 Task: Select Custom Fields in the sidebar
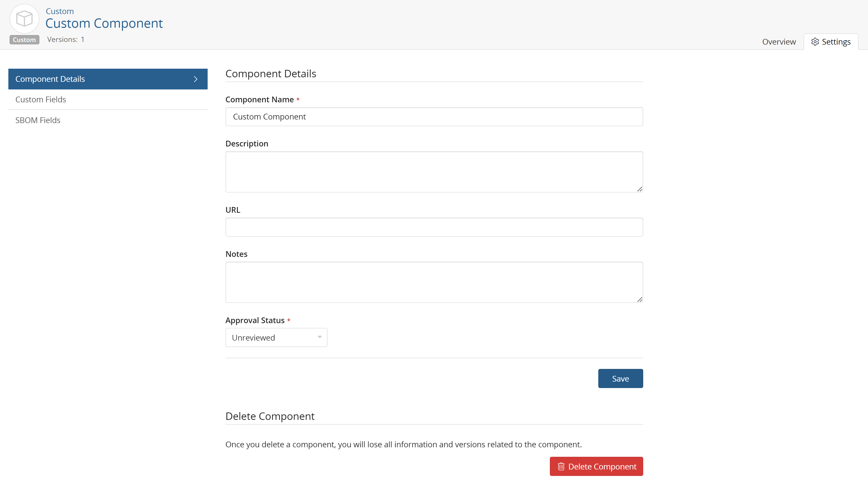pyautogui.click(x=41, y=99)
